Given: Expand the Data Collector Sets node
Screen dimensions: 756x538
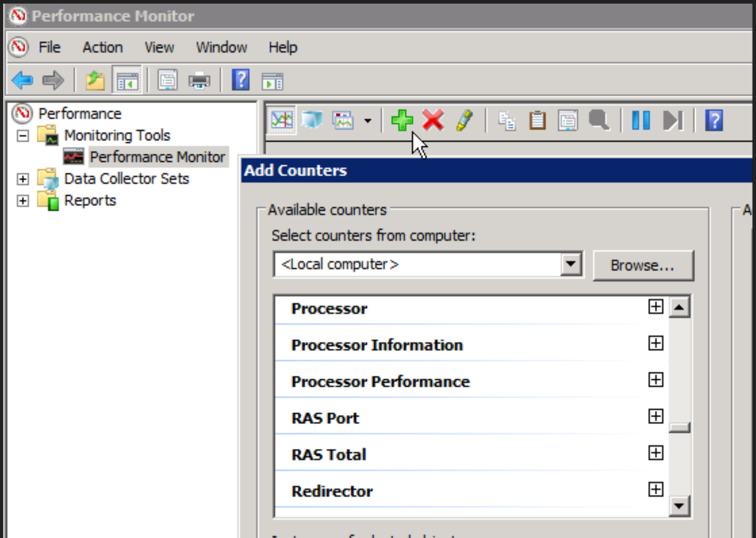Looking at the screenshot, I should click(23, 179).
